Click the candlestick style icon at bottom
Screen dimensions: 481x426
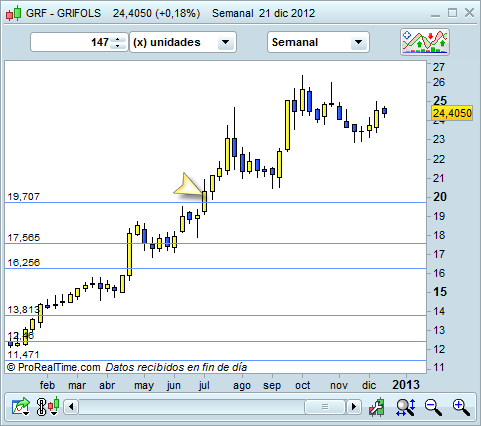tap(54, 406)
